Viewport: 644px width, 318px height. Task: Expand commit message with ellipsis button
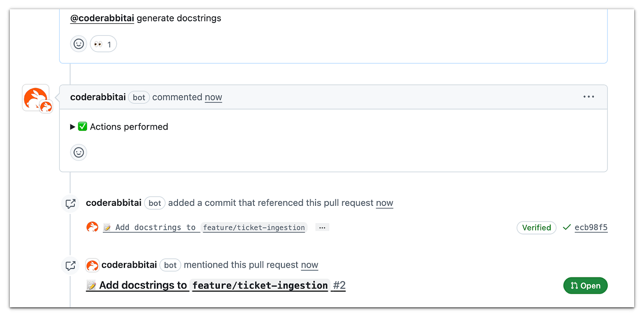coord(322,227)
